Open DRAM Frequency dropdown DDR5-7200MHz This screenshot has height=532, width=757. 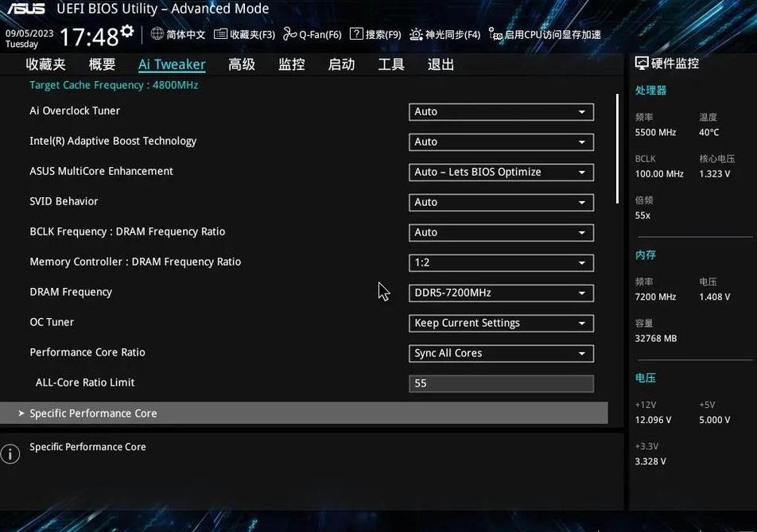coord(501,293)
